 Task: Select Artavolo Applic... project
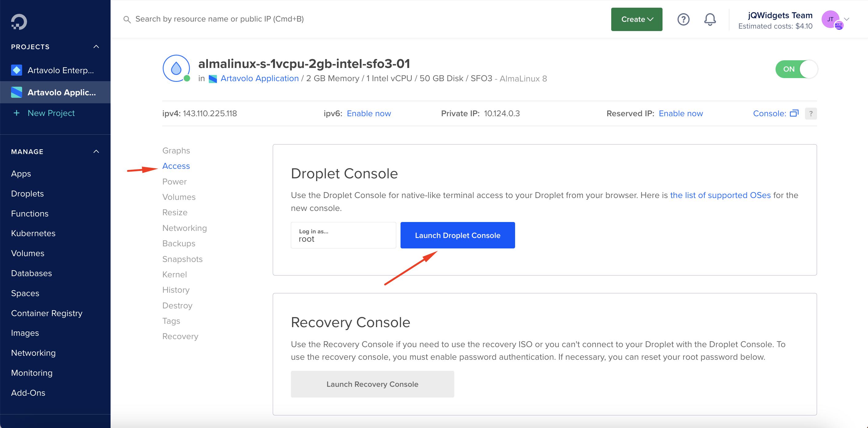(x=55, y=93)
